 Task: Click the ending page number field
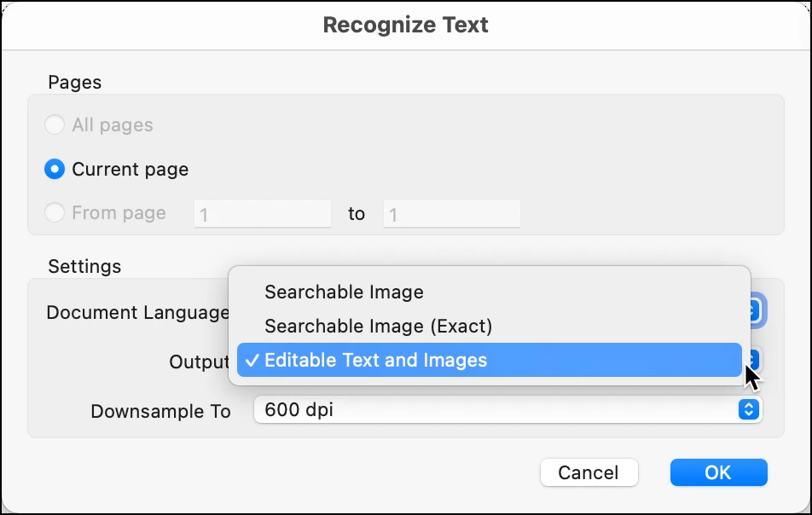[x=451, y=214]
